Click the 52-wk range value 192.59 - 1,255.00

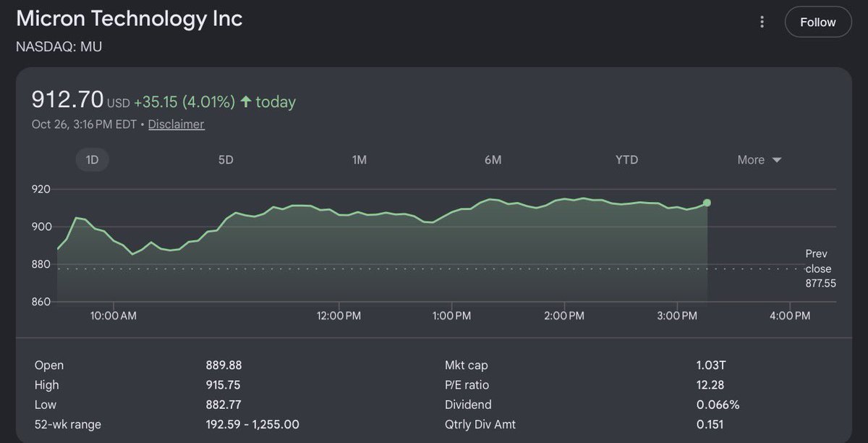[252, 424]
